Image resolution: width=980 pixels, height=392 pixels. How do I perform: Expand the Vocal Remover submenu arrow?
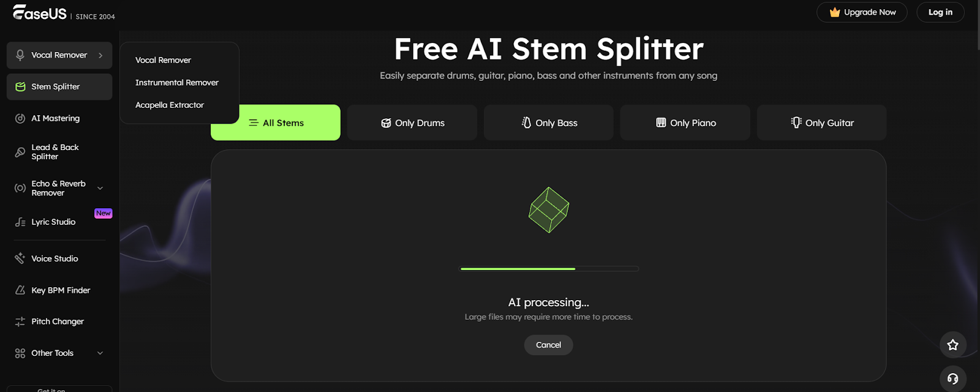point(100,55)
